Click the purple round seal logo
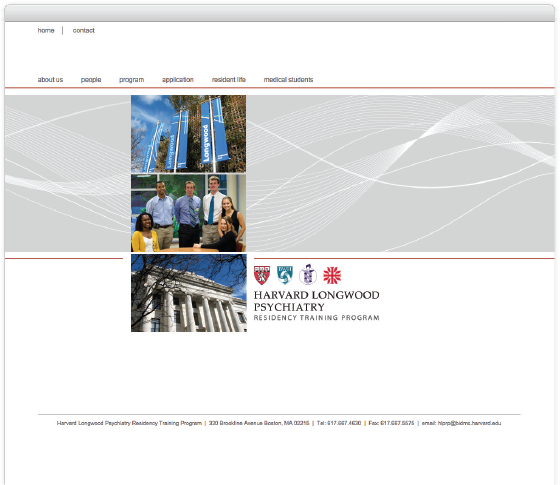This screenshot has height=485, width=560. (308, 275)
